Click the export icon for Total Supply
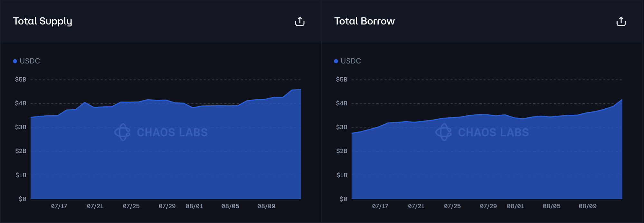This screenshot has width=644, height=223. (299, 22)
